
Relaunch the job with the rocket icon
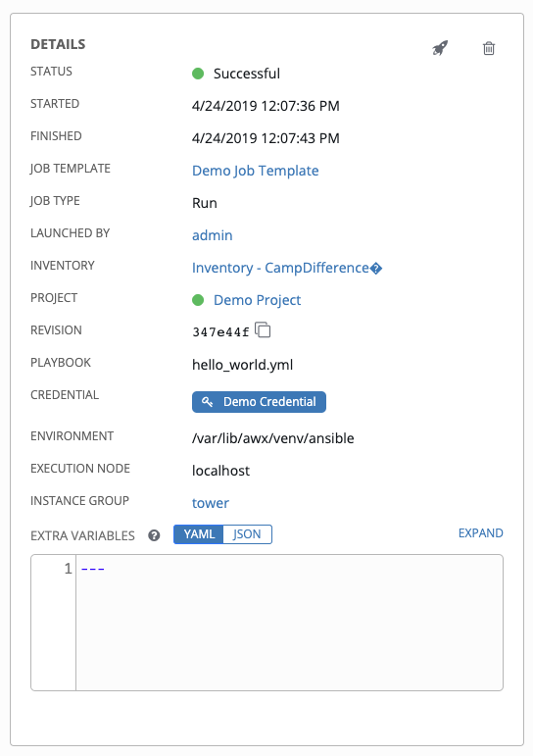tap(440, 48)
